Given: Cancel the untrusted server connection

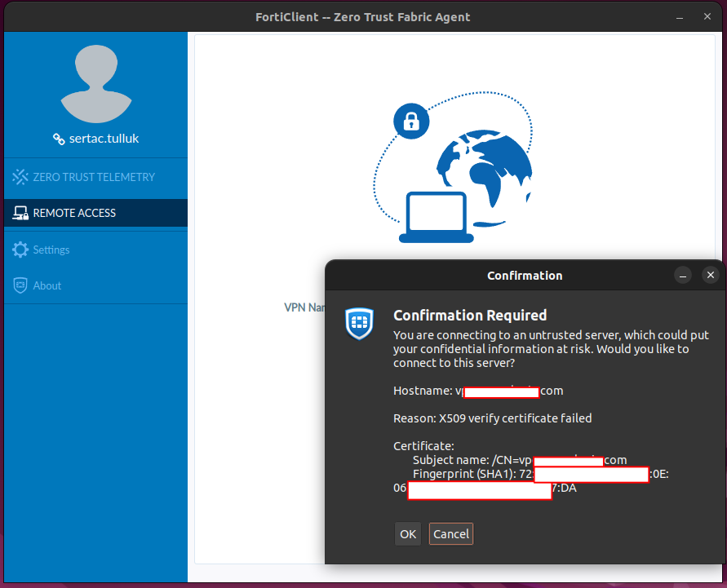Looking at the screenshot, I should [x=451, y=534].
